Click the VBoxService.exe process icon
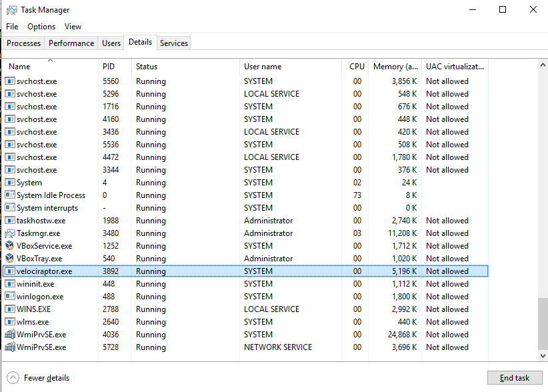Screen dimensions: 548x392 click(x=9, y=245)
